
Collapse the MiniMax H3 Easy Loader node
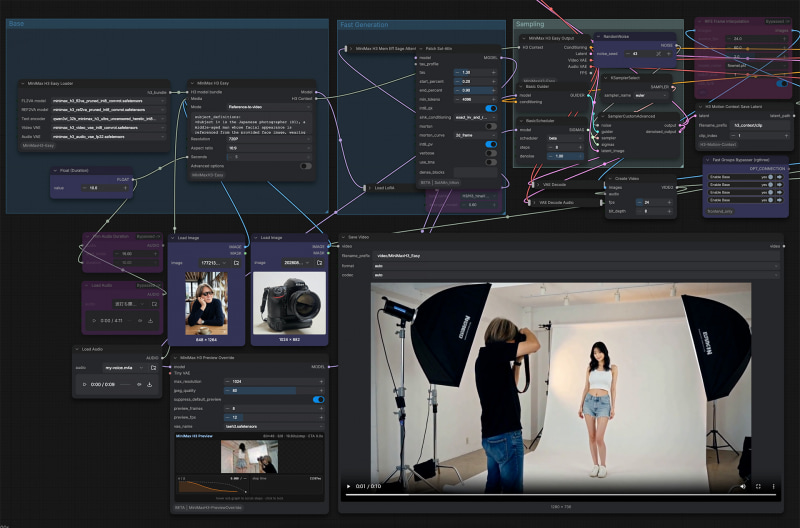click(x=22, y=83)
